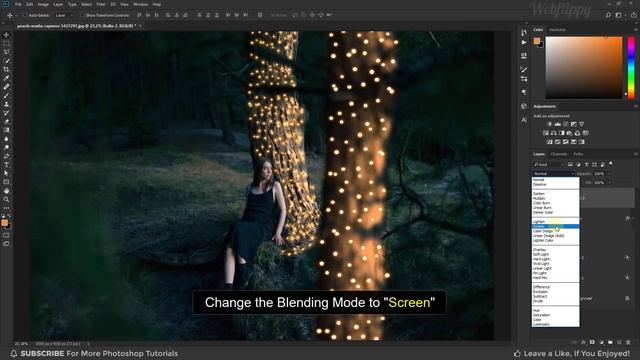
Task: Select the Horizontal Type tool
Action: coord(6,164)
